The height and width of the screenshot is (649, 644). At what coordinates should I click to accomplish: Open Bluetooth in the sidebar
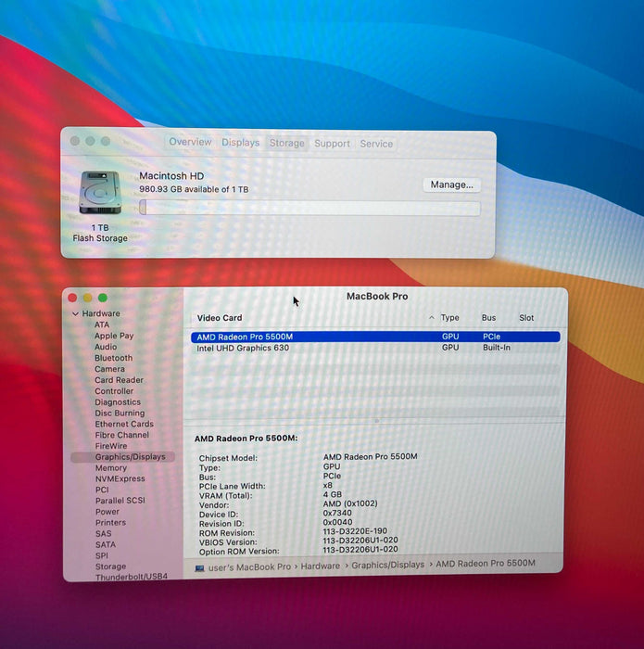coord(114,358)
